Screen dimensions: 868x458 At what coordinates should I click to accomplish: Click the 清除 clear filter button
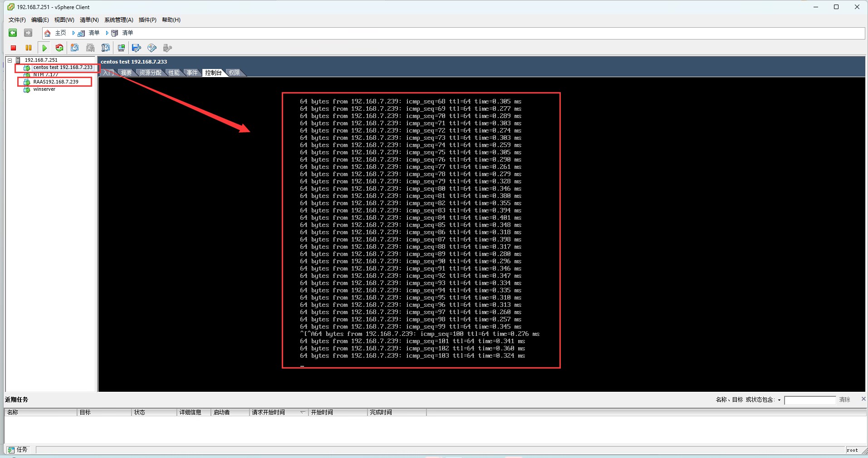pyautogui.click(x=845, y=399)
